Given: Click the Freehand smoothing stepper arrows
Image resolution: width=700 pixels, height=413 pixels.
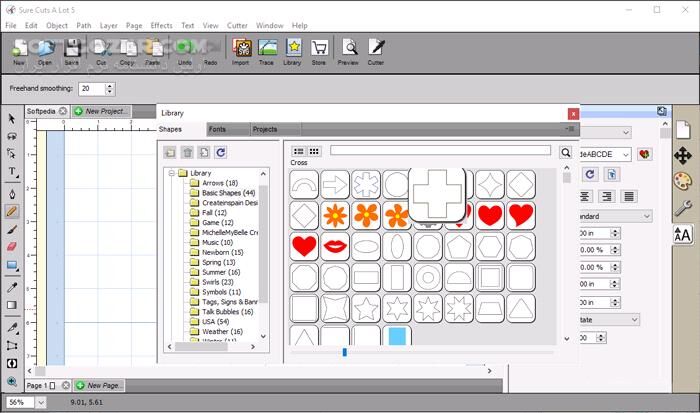Looking at the screenshot, I should coord(110,89).
